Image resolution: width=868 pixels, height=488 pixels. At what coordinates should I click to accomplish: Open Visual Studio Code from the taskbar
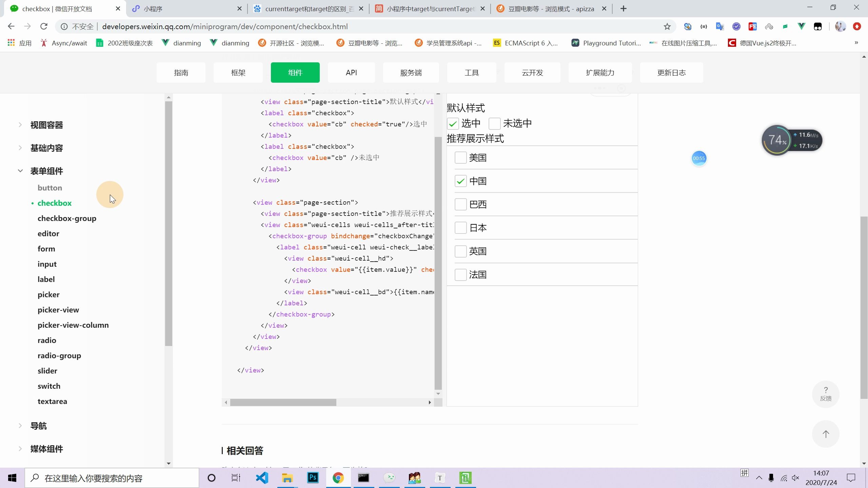(262, 478)
